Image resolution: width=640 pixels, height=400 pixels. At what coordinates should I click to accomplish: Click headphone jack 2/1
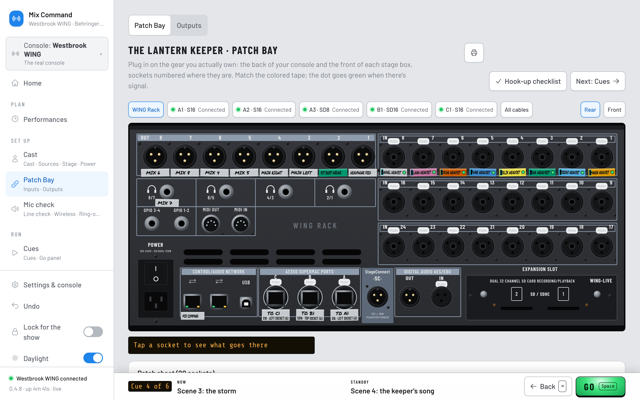click(344, 191)
